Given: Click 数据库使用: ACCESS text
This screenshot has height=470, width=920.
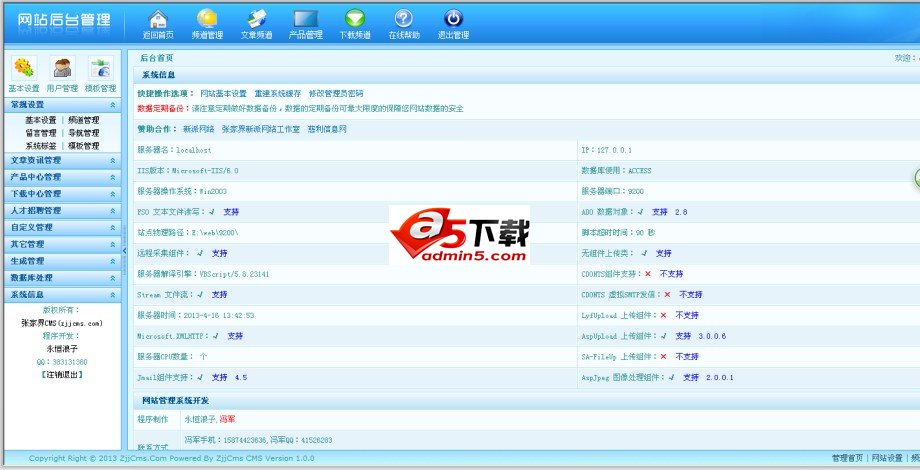Looking at the screenshot, I should tap(616, 171).
